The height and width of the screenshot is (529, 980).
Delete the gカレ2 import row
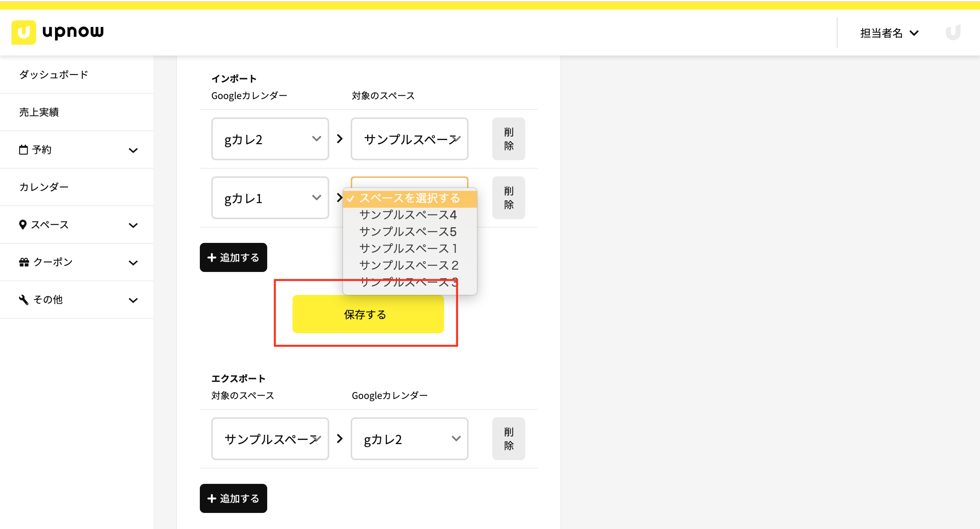(x=508, y=139)
